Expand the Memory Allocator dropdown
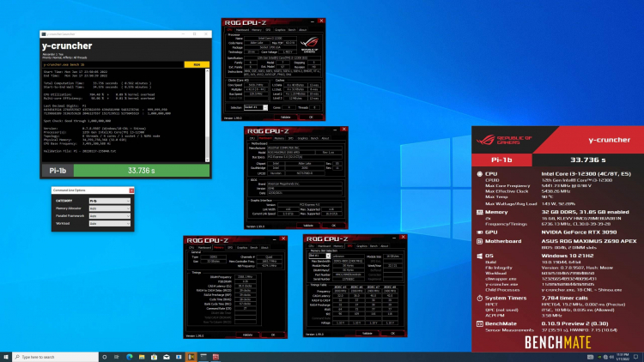Screen dimensions: 644x362 [108, 208]
